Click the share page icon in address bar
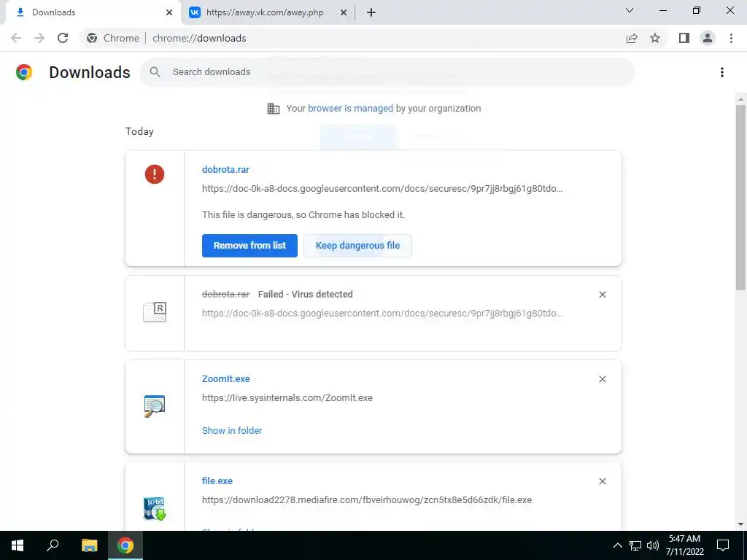 click(x=632, y=38)
